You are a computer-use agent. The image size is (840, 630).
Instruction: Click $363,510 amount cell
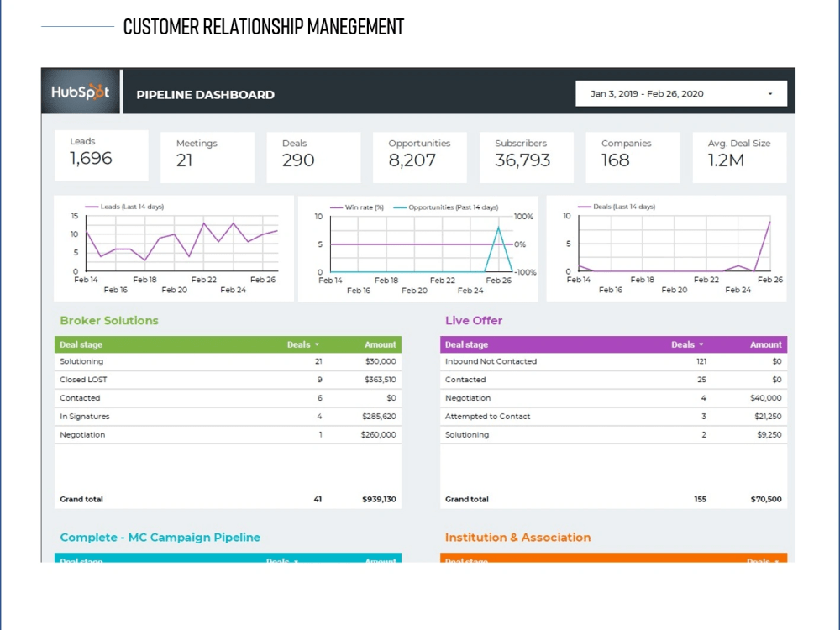pyautogui.click(x=381, y=380)
